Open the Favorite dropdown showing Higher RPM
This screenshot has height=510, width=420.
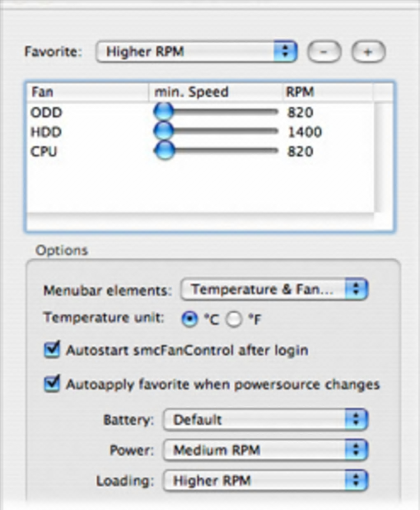pyautogui.click(x=196, y=52)
